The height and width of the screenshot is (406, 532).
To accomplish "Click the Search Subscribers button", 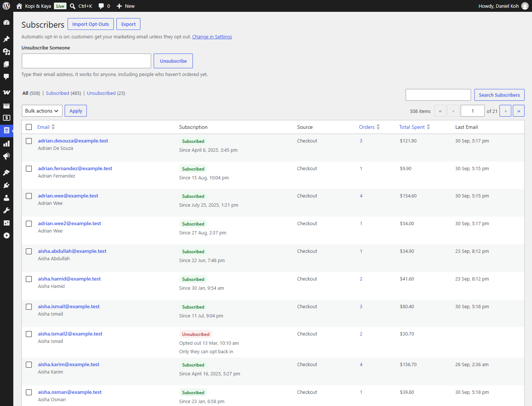I will (499, 95).
